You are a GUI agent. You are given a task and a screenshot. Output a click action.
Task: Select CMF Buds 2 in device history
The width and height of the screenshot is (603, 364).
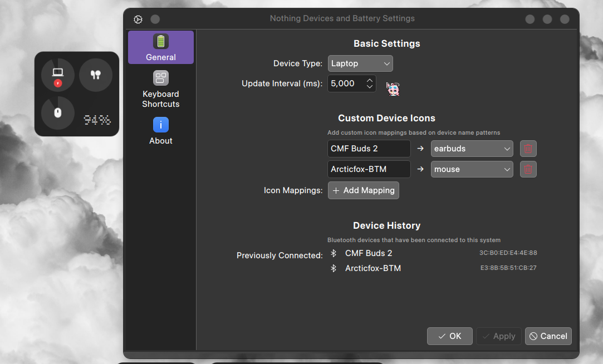tap(369, 253)
